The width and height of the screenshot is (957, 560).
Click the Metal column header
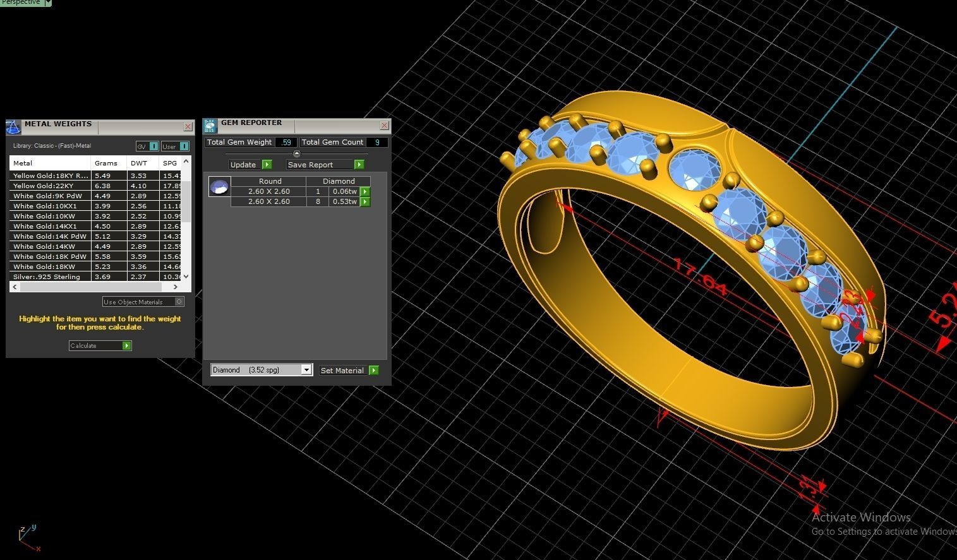tap(50, 163)
